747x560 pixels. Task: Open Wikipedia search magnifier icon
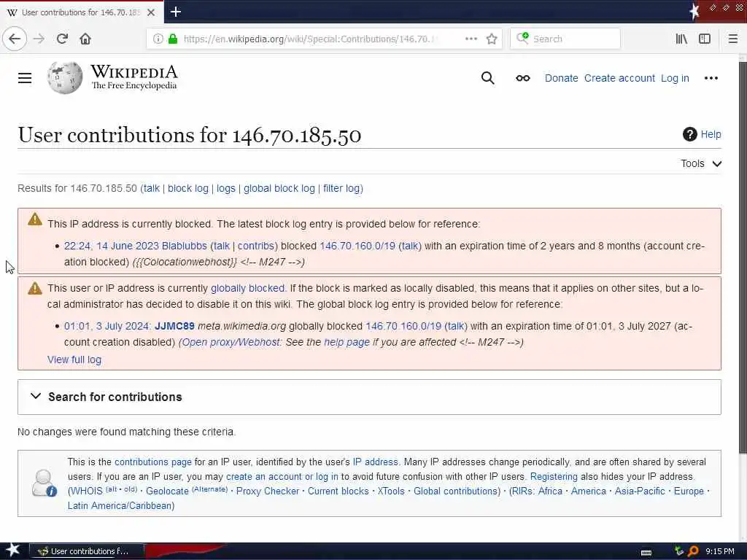(x=487, y=78)
